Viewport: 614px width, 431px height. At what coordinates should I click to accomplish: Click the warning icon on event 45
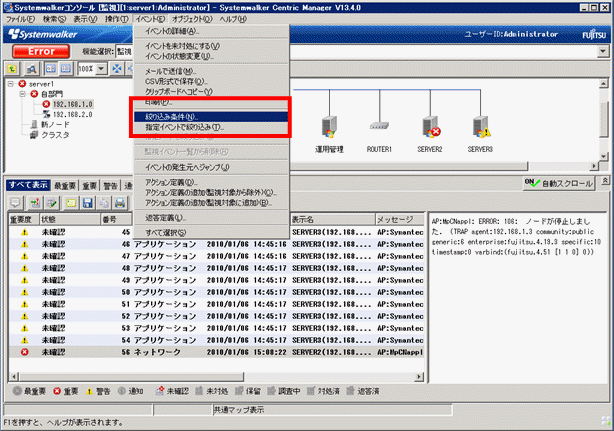(x=25, y=232)
